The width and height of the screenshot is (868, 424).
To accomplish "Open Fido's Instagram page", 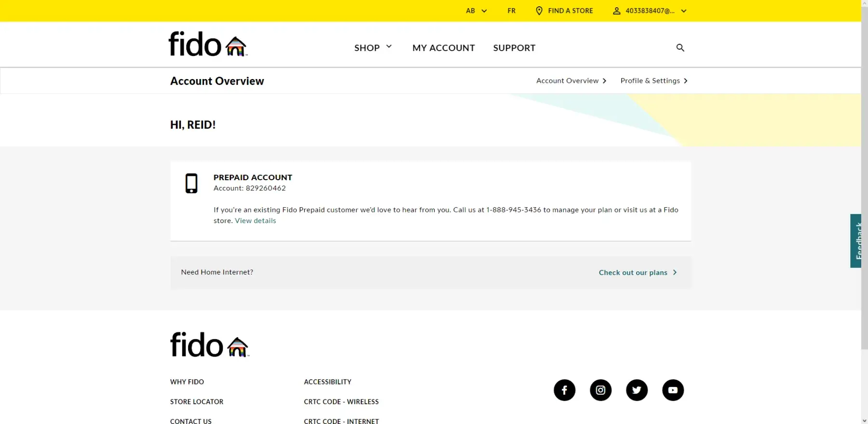I will pos(601,390).
